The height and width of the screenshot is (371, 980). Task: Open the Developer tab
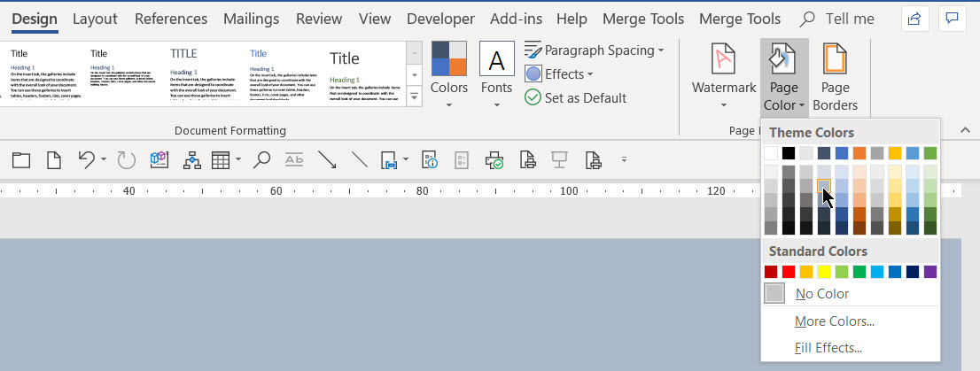tap(440, 19)
